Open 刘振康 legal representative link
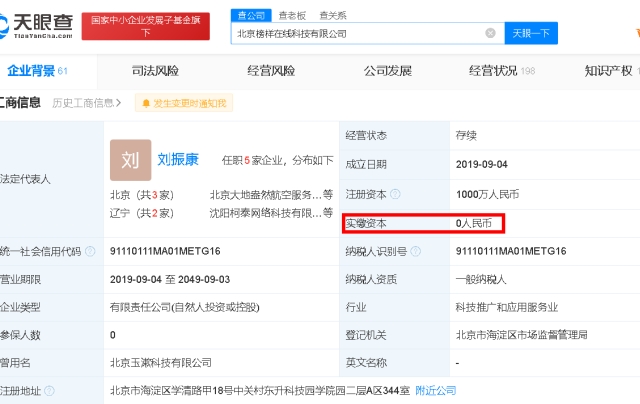 [178, 159]
